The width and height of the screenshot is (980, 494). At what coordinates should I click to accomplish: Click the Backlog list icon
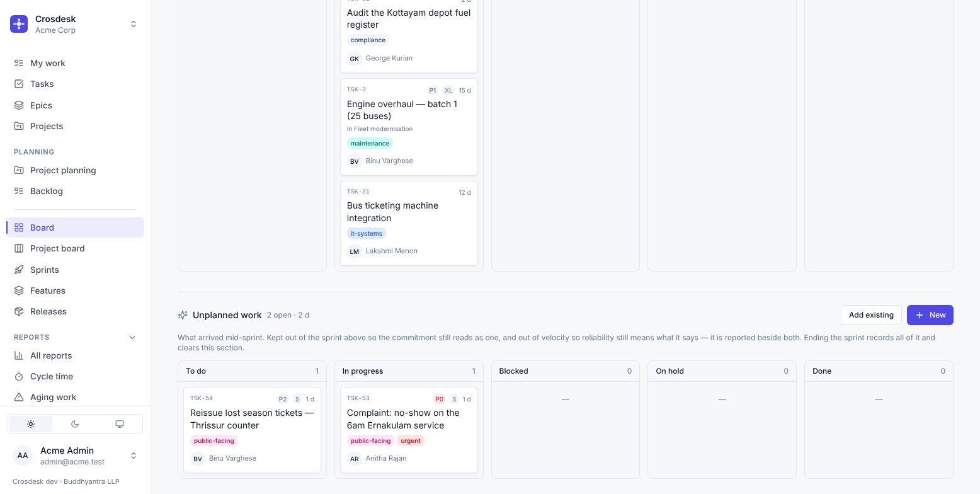[x=19, y=191]
